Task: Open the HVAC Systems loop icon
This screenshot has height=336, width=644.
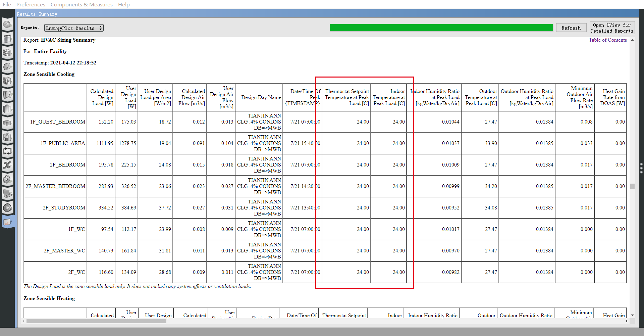Action: 7,151
